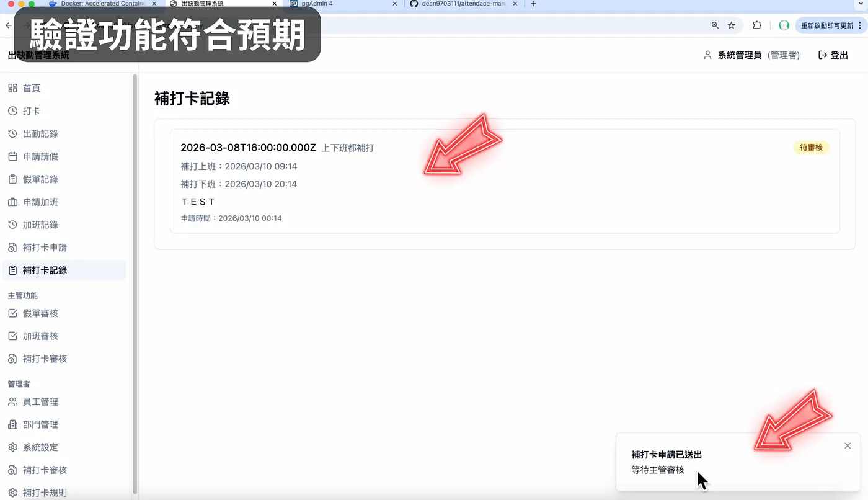The image size is (868, 500).
Task: Click the 等待主管審核 notification text
Action: [658, 470]
